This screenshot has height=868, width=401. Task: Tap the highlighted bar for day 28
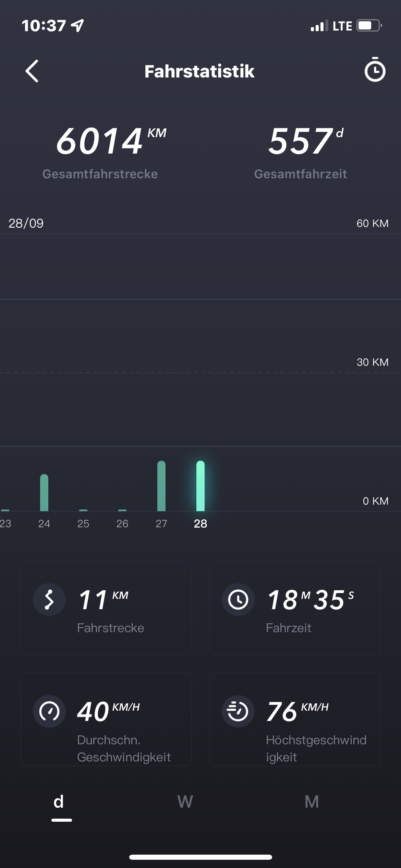click(x=200, y=486)
